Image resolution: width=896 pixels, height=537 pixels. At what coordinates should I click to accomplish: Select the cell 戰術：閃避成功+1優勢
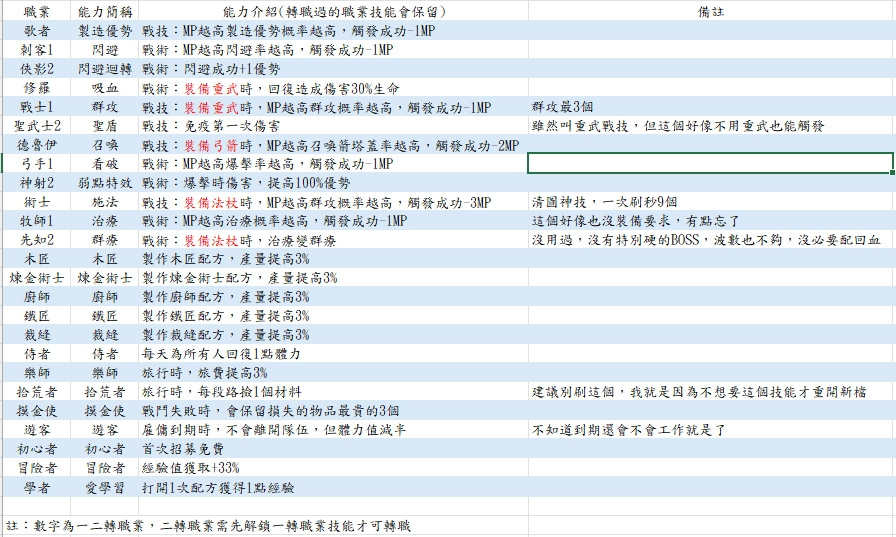point(333,69)
